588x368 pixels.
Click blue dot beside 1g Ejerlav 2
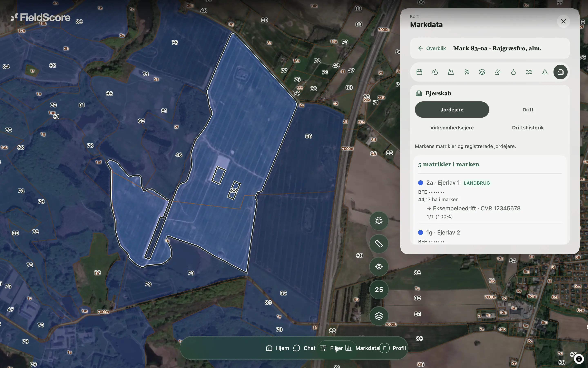421,232
